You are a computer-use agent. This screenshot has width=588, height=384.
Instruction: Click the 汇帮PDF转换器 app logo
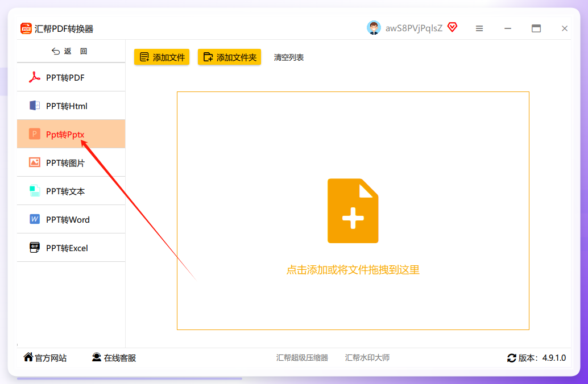pyautogui.click(x=26, y=28)
